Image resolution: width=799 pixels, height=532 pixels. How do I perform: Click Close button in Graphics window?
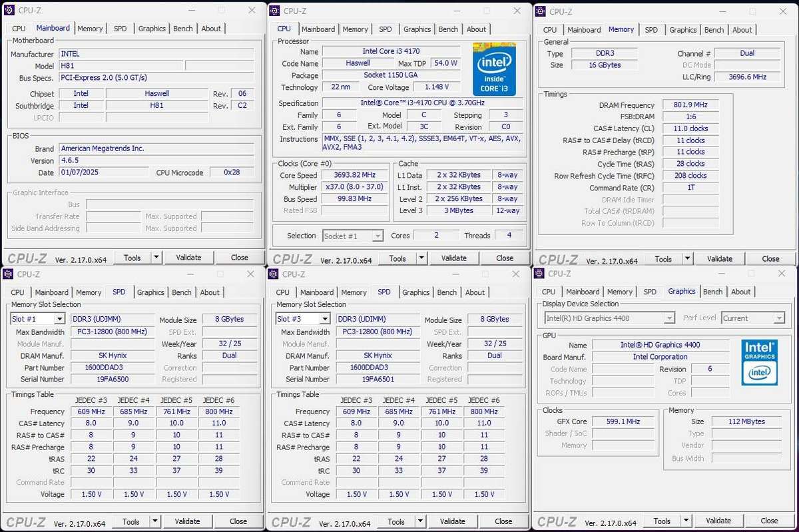pyautogui.click(x=769, y=521)
